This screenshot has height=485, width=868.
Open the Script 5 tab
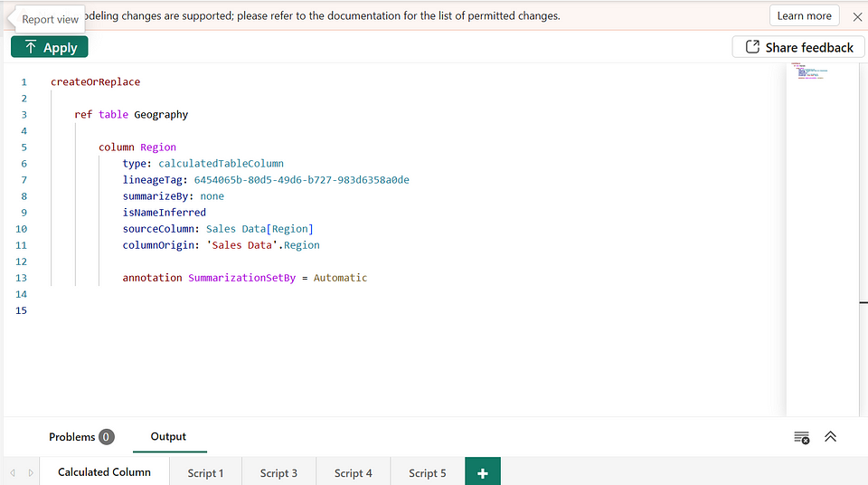428,473
